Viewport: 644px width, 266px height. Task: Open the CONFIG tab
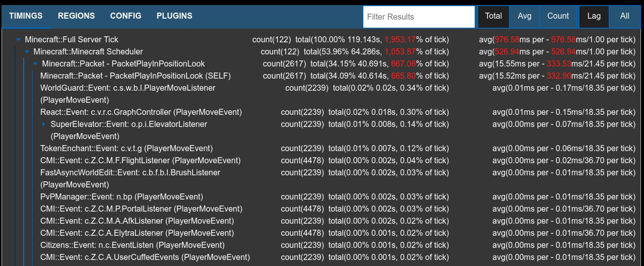click(x=125, y=16)
